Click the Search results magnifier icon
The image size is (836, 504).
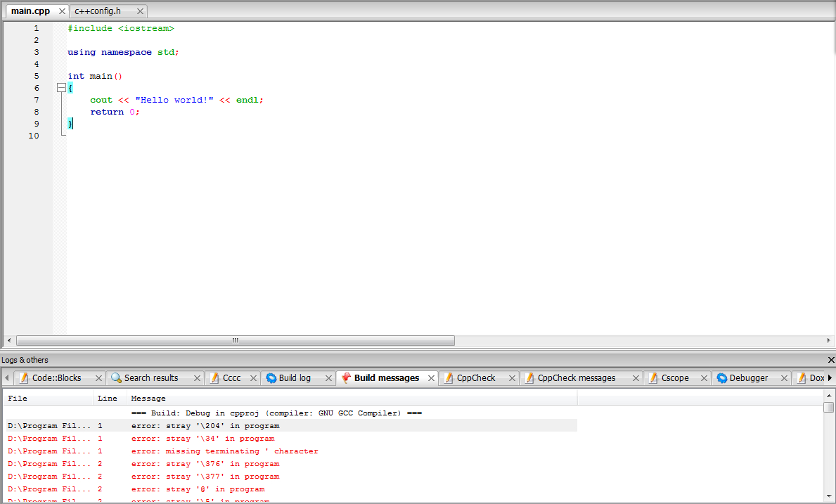117,378
